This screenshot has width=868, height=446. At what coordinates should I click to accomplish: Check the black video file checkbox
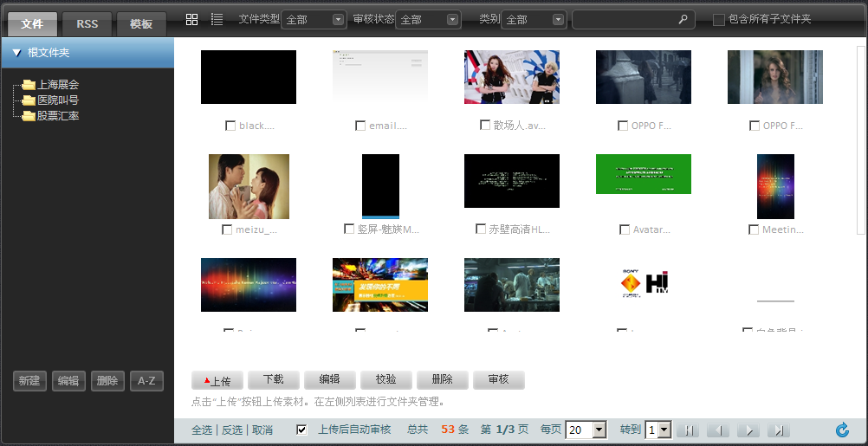[x=230, y=126]
